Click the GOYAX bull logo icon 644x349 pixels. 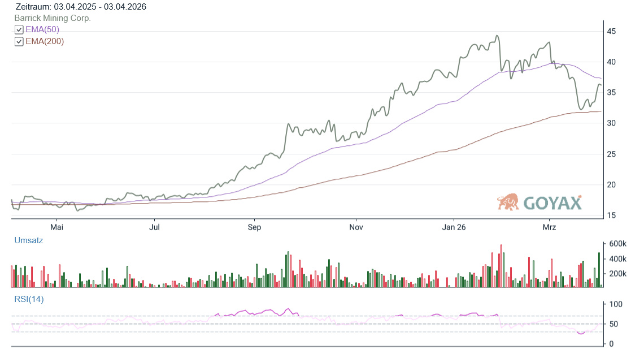point(508,202)
